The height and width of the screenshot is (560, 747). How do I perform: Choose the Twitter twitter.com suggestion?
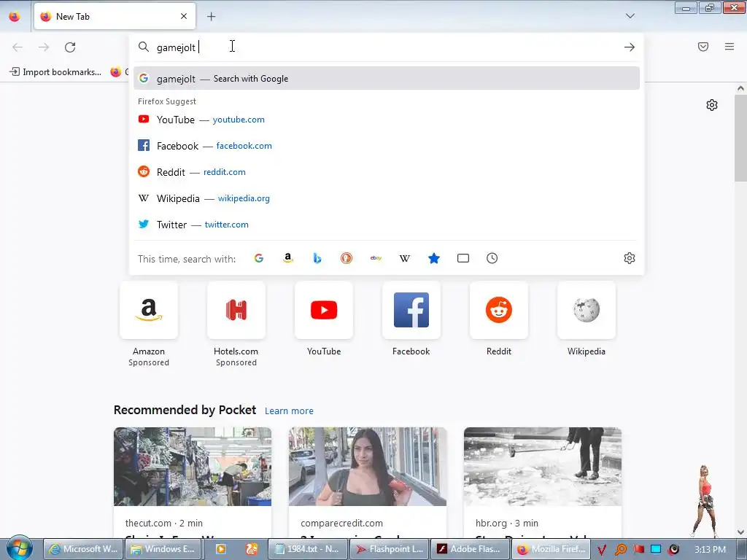pos(387,225)
